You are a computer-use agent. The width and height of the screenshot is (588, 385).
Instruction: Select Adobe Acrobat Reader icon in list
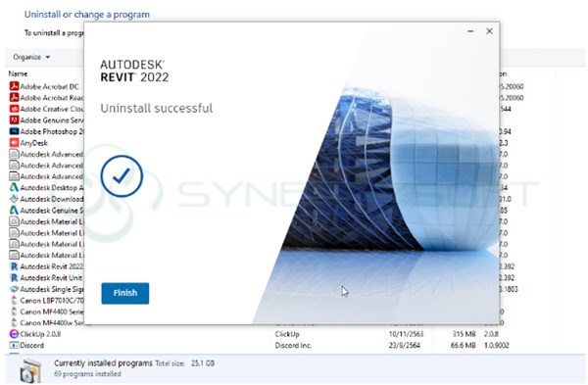tap(14, 97)
